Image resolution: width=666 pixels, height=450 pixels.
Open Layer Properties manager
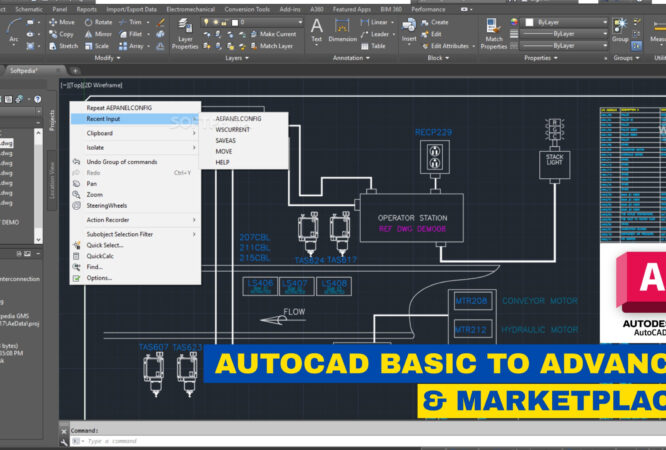pyautogui.click(x=185, y=34)
